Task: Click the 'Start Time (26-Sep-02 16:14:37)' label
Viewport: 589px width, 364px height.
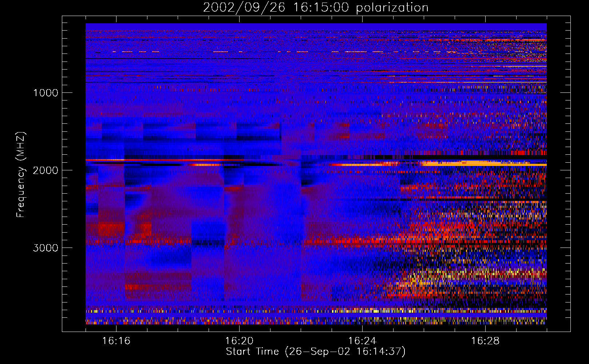Action: coord(316,352)
